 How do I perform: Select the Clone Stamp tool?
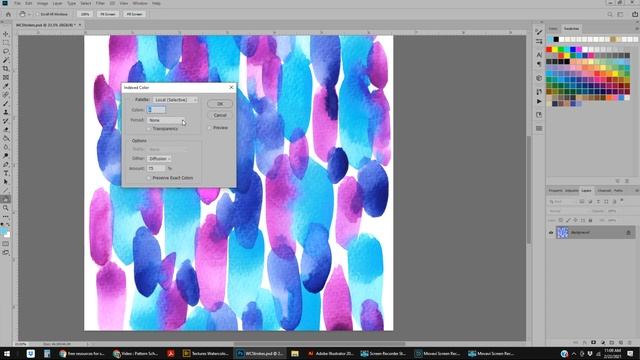coord(6,112)
